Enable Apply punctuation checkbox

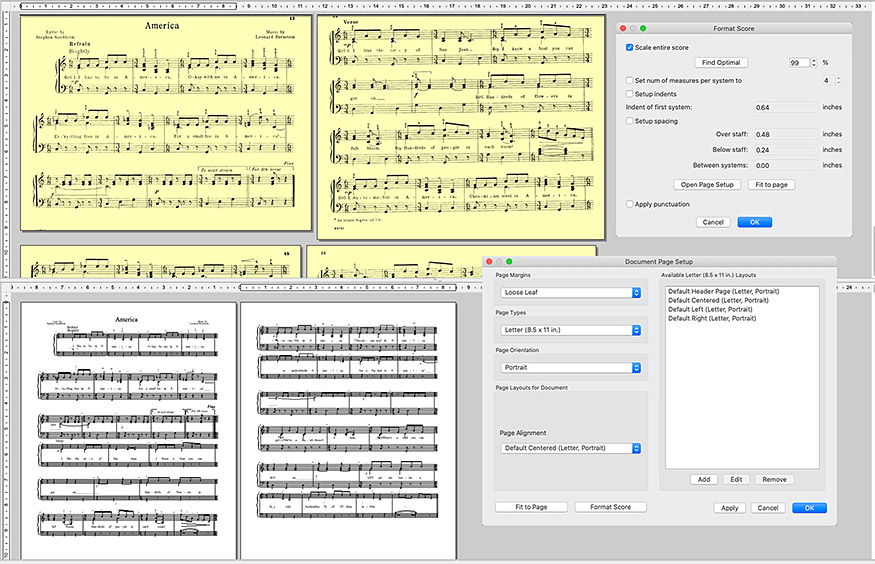(629, 204)
